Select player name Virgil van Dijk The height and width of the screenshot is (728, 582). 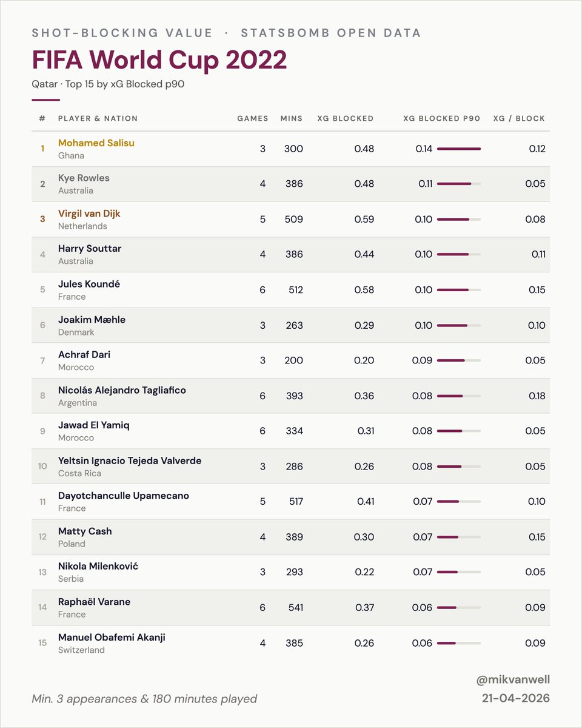[x=89, y=214]
